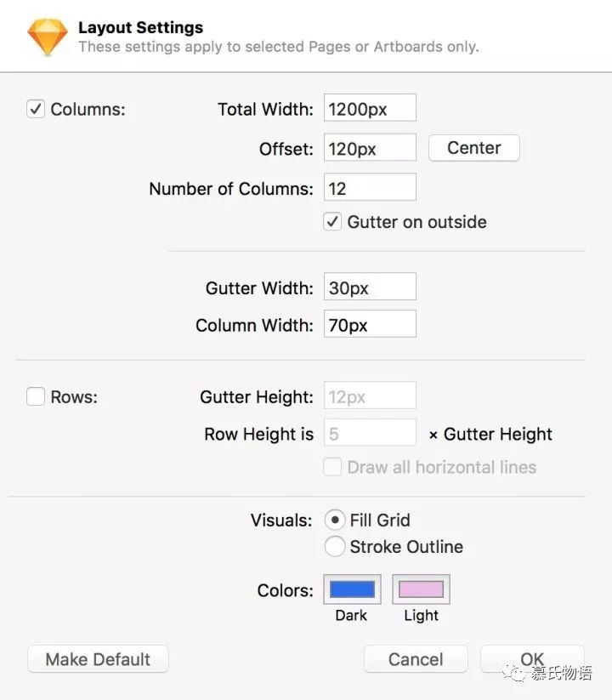Click the Gutter Width field
The height and width of the screenshot is (700, 612).
pyautogui.click(x=370, y=287)
